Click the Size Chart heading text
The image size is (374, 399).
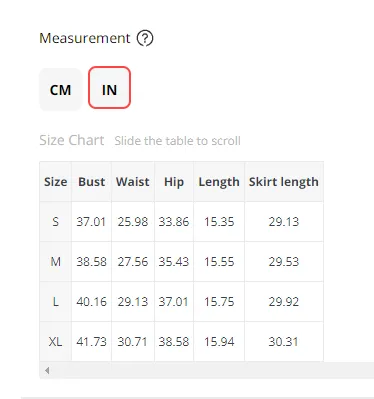pyautogui.click(x=72, y=140)
